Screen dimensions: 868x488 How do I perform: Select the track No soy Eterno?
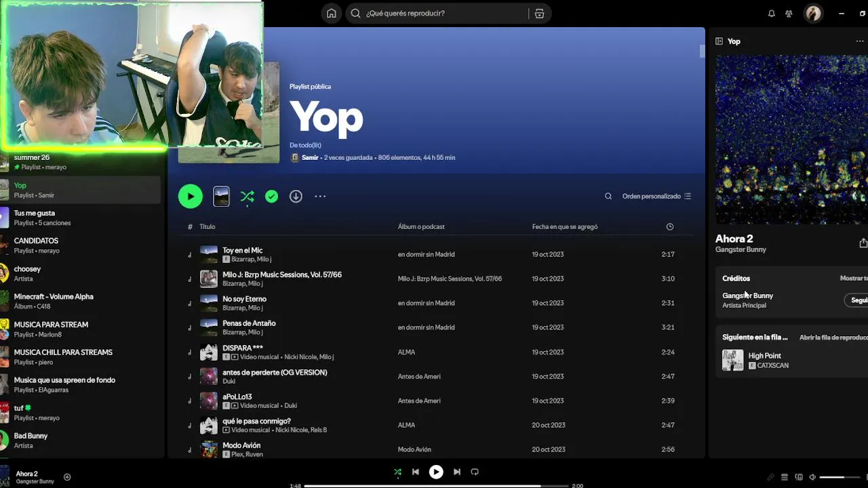tap(245, 299)
